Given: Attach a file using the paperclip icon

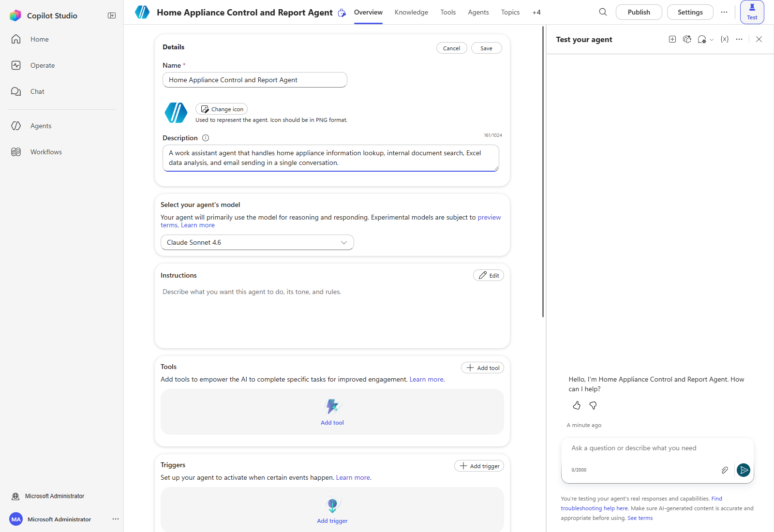Looking at the screenshot, I should pyautogui.click(x=725, y=470).
